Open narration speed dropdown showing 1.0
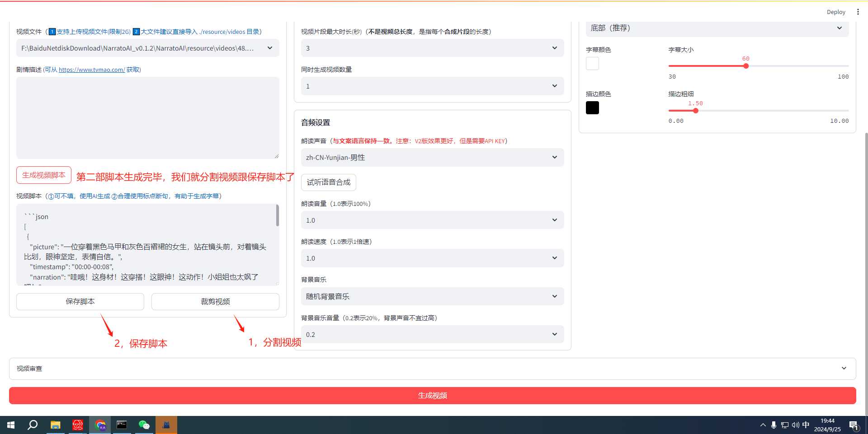Image resolution: width=868 pixels, height=434 pixels. [x=432, y=258]
